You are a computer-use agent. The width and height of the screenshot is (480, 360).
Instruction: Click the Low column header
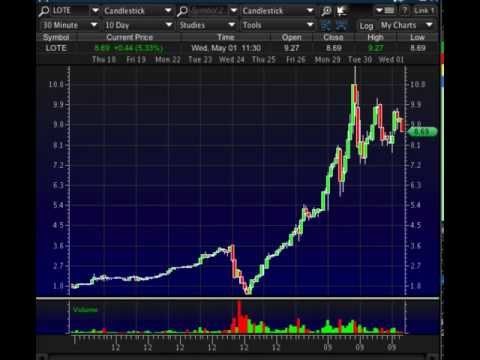[417, 37]
